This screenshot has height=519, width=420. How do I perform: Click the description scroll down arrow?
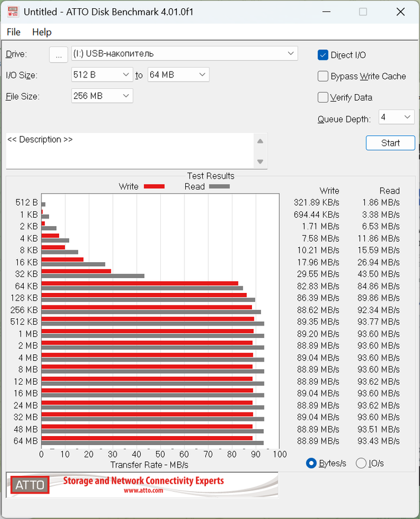[x=260, y=162]
